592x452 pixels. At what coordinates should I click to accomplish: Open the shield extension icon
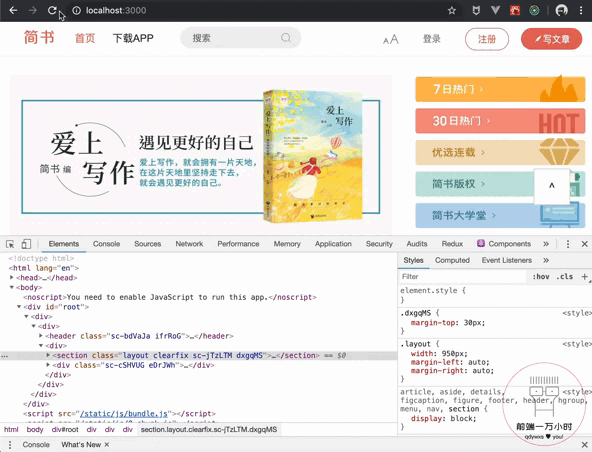476,11
